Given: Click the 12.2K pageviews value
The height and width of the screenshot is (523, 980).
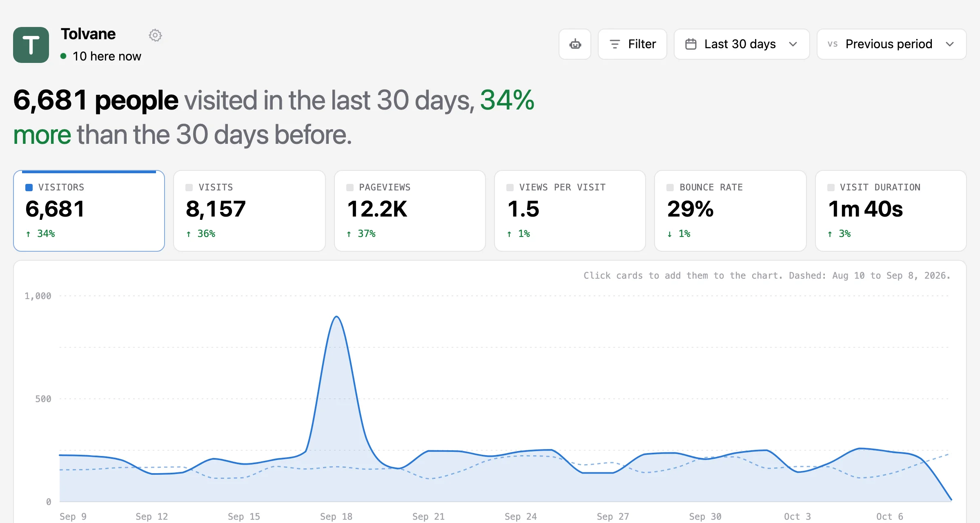Looking at the screenshot, I should click(x=377, y=209).
